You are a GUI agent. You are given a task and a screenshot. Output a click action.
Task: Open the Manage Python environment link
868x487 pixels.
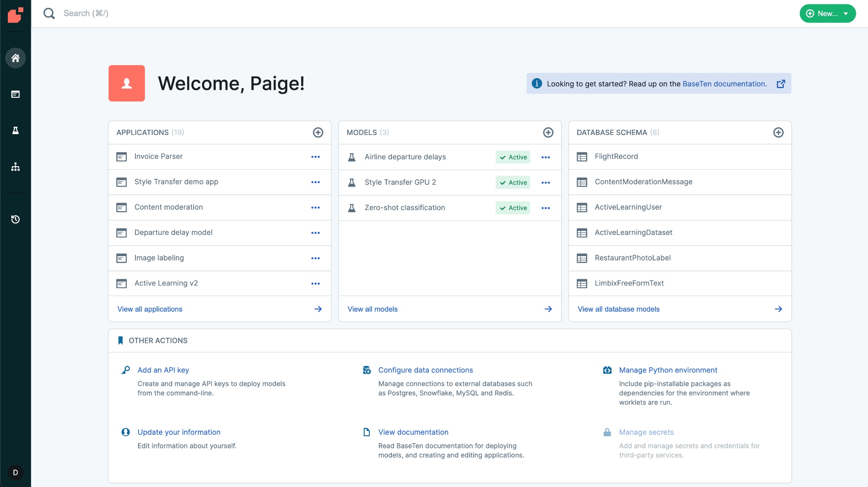tap(668, 370)
